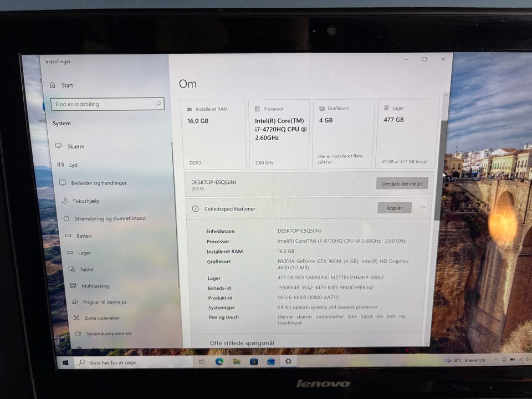Click the Ofte stillede spørgsmål heading
Screen dimensions: 532x399
[x=242, y=343]
